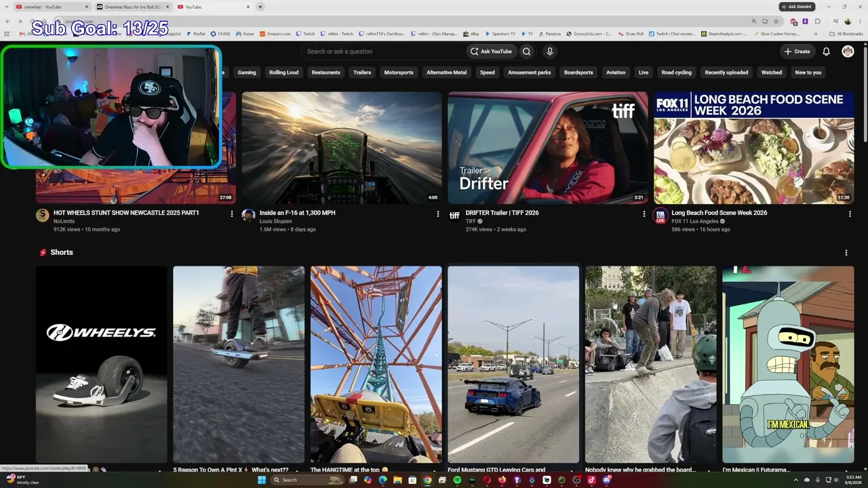
Task: Select the Restaurants filter chip
Action: tap(325, 73)
